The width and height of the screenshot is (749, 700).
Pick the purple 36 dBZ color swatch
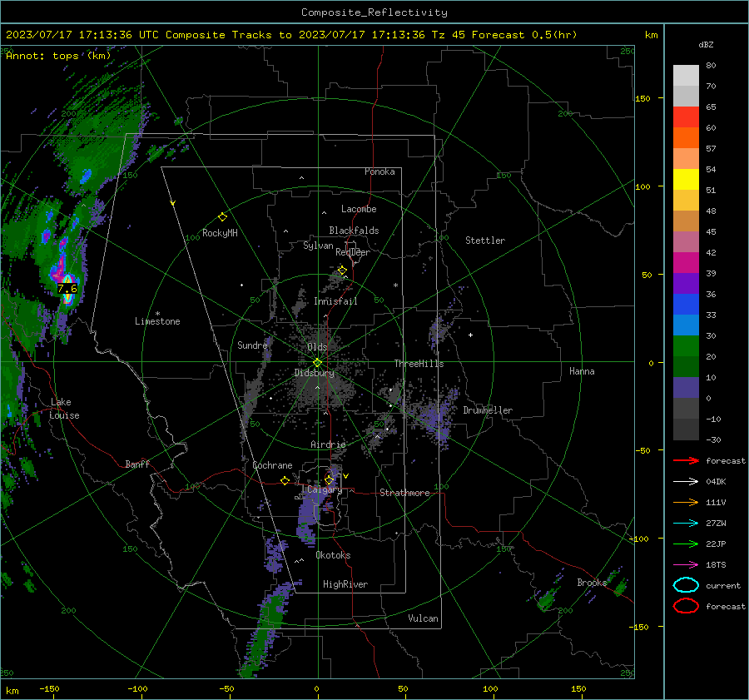(686, 284)
